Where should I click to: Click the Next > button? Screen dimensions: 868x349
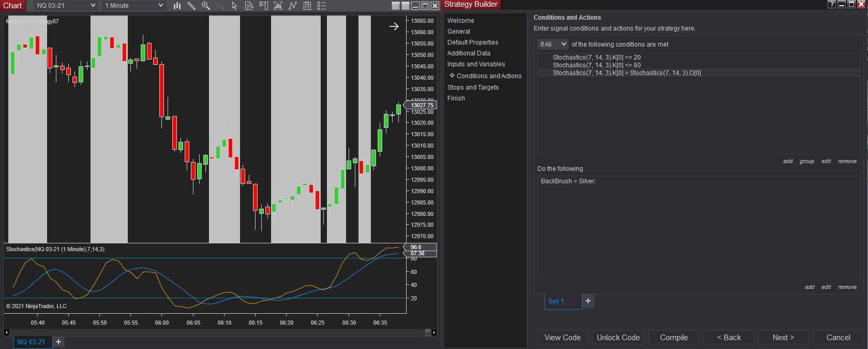click(783, 338)
